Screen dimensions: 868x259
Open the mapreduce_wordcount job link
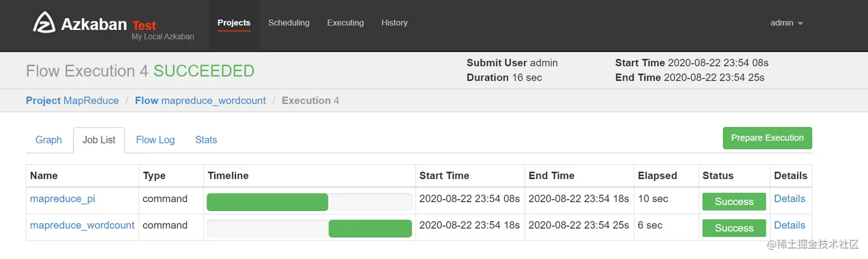[82, 225]
